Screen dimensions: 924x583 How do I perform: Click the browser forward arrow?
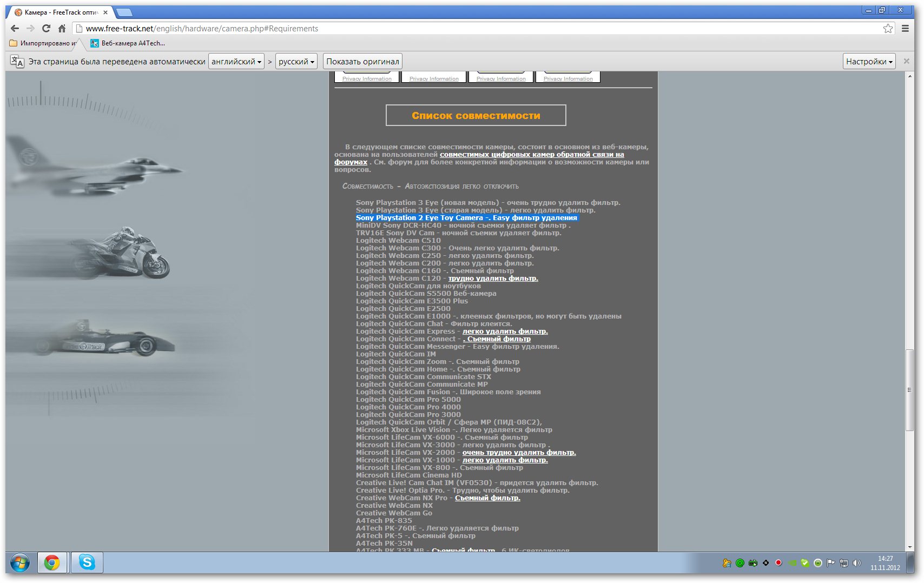[x=31, y=29]
